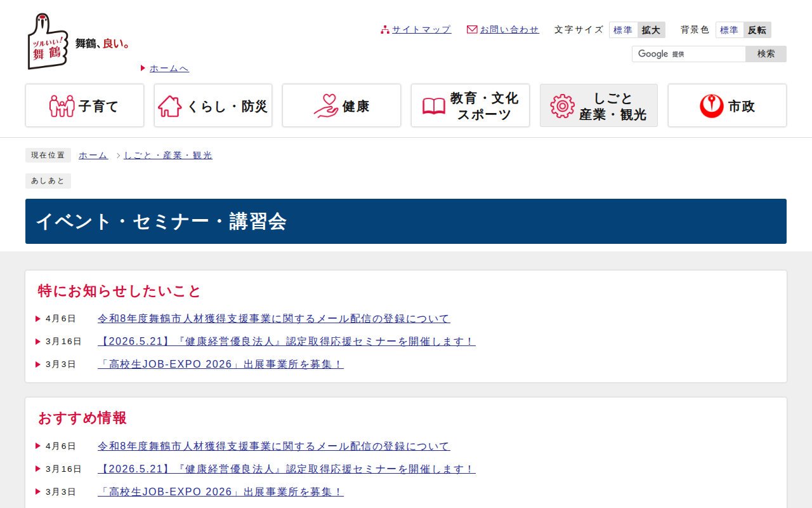
Task: Switch background color to 反転
Action: pyautogui.click(x=757, y=30)
